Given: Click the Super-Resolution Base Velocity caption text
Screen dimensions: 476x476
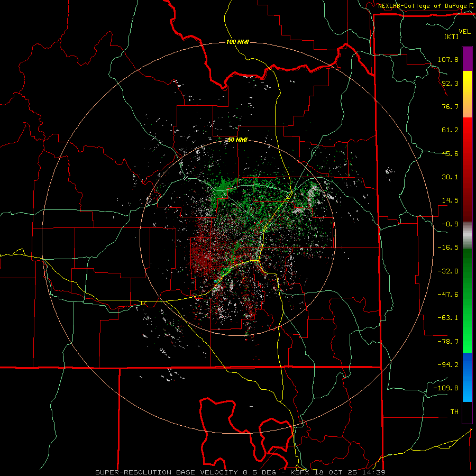Looking at the screenshot, I should tap(240, 472).
